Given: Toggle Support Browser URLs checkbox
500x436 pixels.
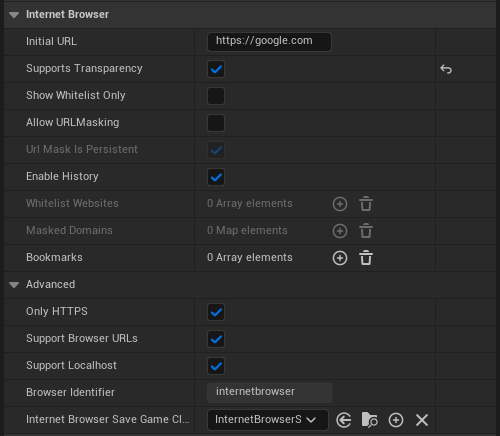Looking at the screenshot, I should pos(216,339).
